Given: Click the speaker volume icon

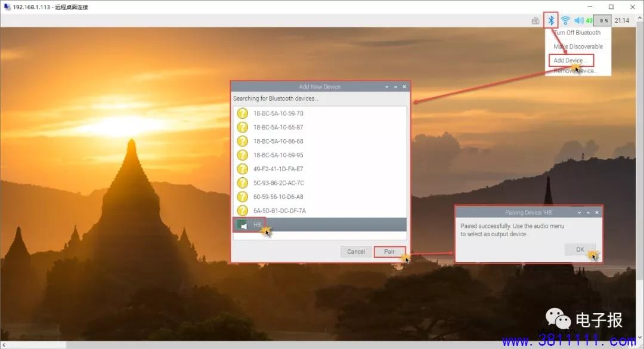Looking at the screenshot, I should pos(578,20).
